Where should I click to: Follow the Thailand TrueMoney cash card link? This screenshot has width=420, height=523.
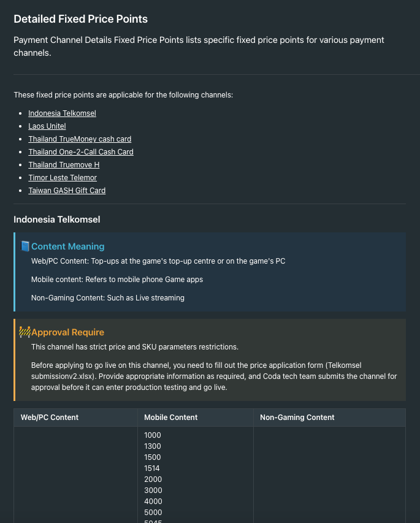click(x=80, y=139)
